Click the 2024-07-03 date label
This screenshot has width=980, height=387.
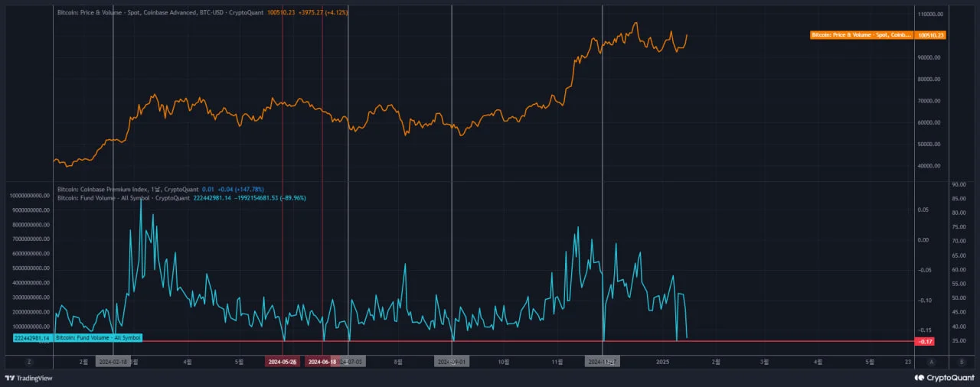click(352, 362)
